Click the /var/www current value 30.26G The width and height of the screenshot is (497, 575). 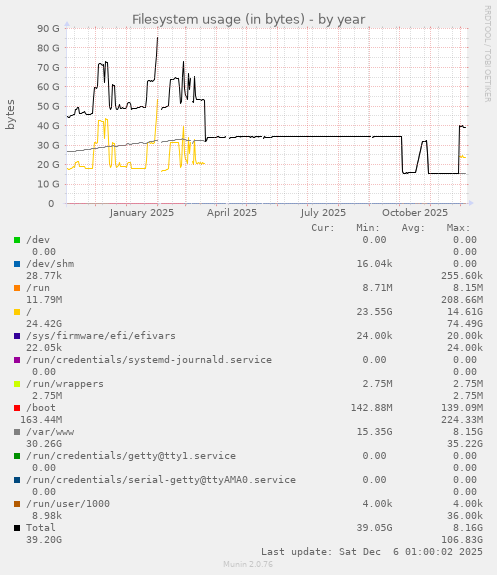point(44,444)
